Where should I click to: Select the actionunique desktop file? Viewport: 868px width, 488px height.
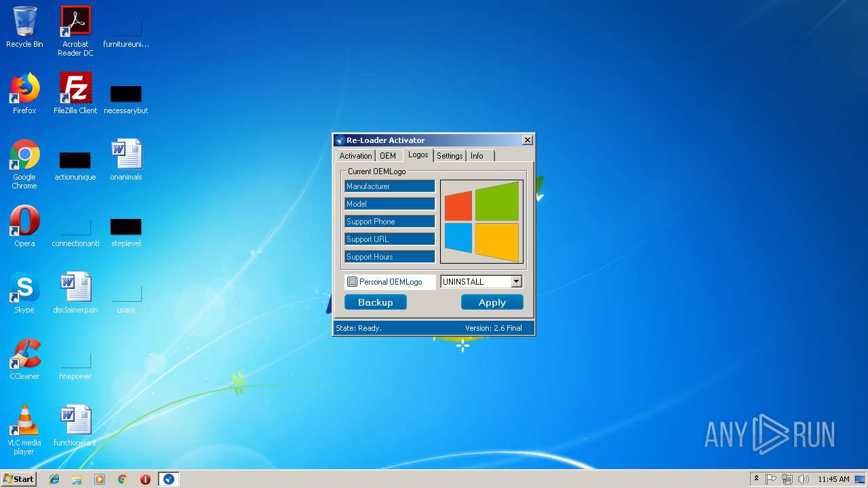point(75,165)
